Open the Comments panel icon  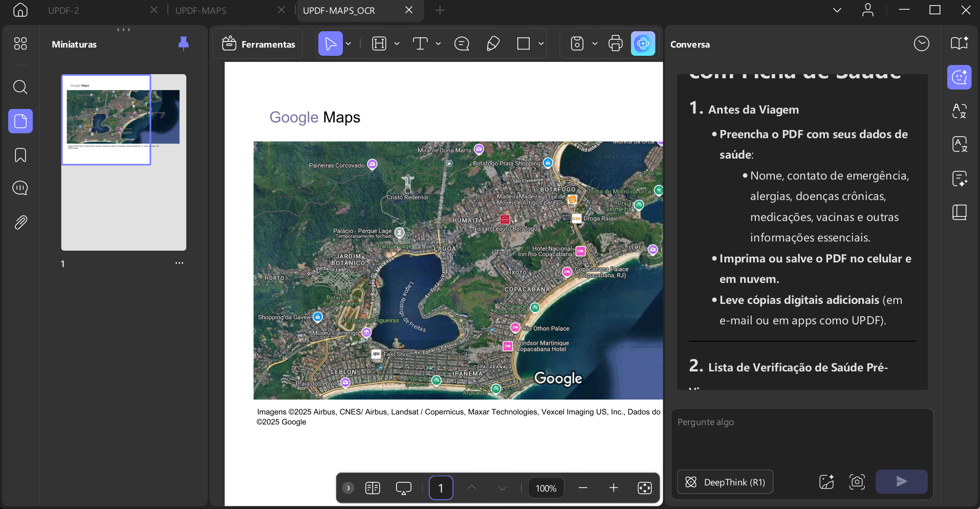click(x=20, y=188)
